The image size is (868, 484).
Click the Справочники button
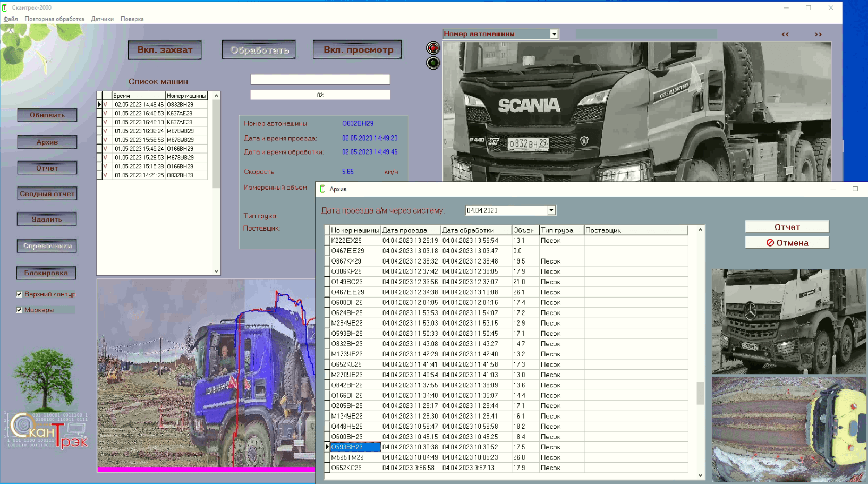(47, 246)
